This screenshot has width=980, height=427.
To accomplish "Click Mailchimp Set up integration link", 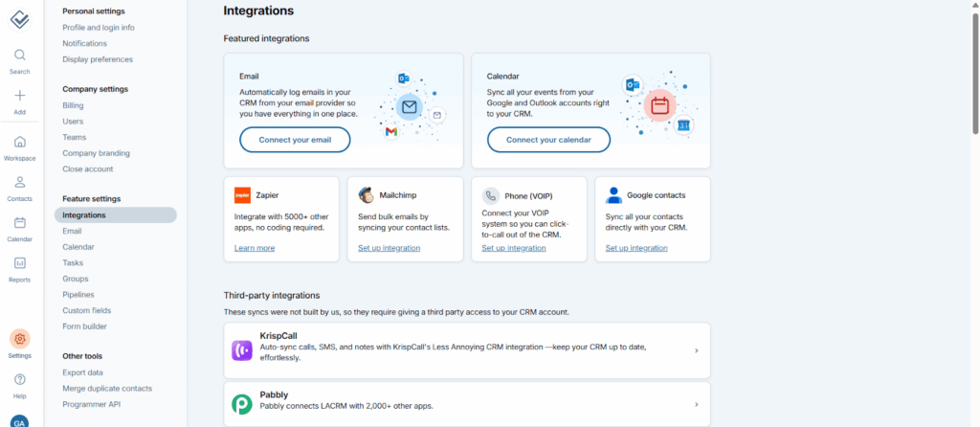I will (390, 248).
